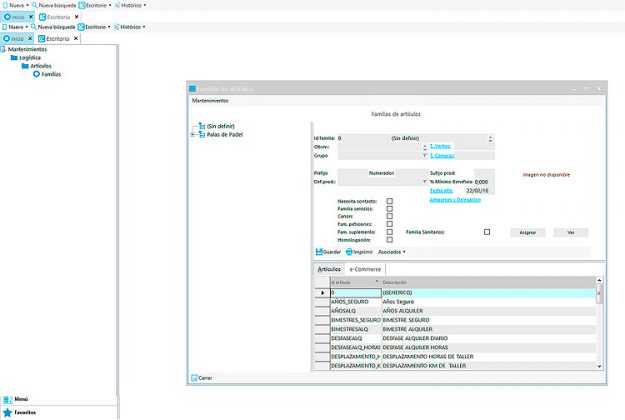
Task: Switch to the e-Commerce tab
Action: (x=364, y=269)
